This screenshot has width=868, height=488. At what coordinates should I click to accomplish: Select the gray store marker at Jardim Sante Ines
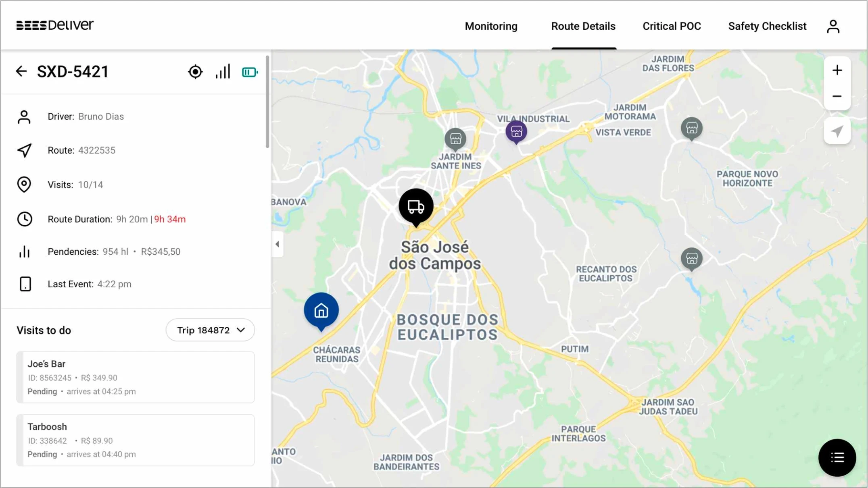coord(455,139)
